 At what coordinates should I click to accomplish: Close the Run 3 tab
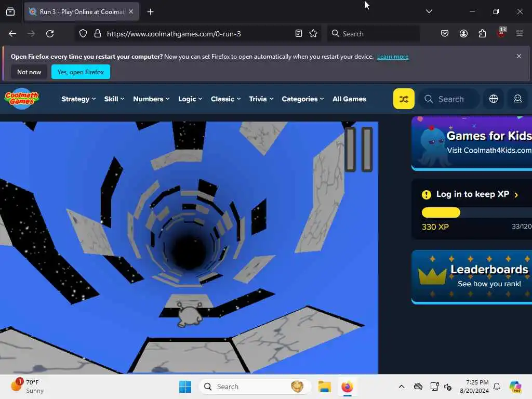point(131,11)
